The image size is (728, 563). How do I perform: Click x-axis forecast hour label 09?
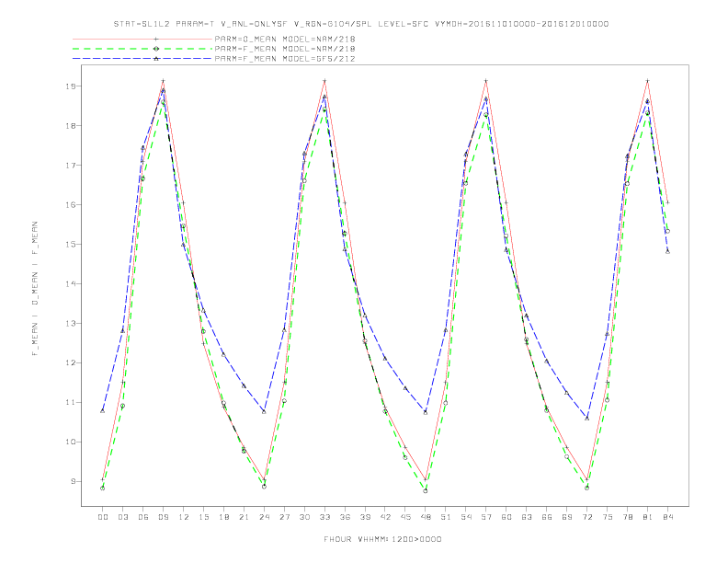pos(163,517)
